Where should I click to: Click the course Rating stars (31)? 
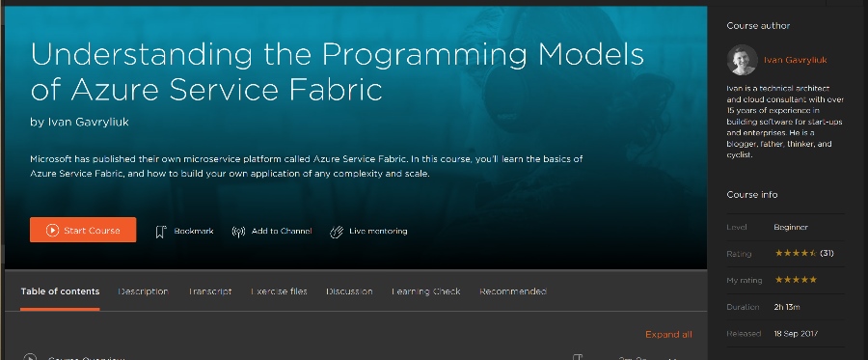(796, 253)
